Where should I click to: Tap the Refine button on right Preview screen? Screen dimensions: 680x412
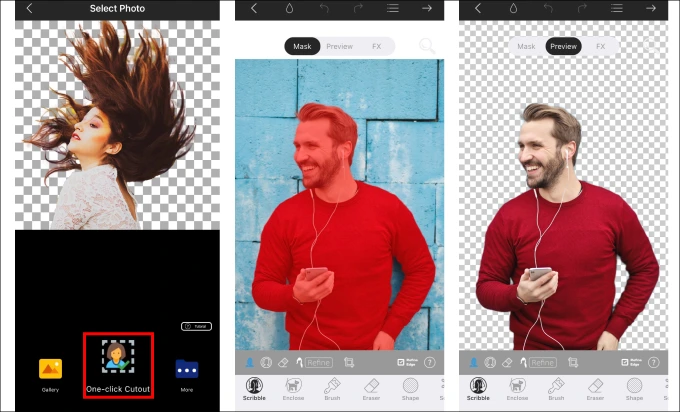click(x=543, y=363)
